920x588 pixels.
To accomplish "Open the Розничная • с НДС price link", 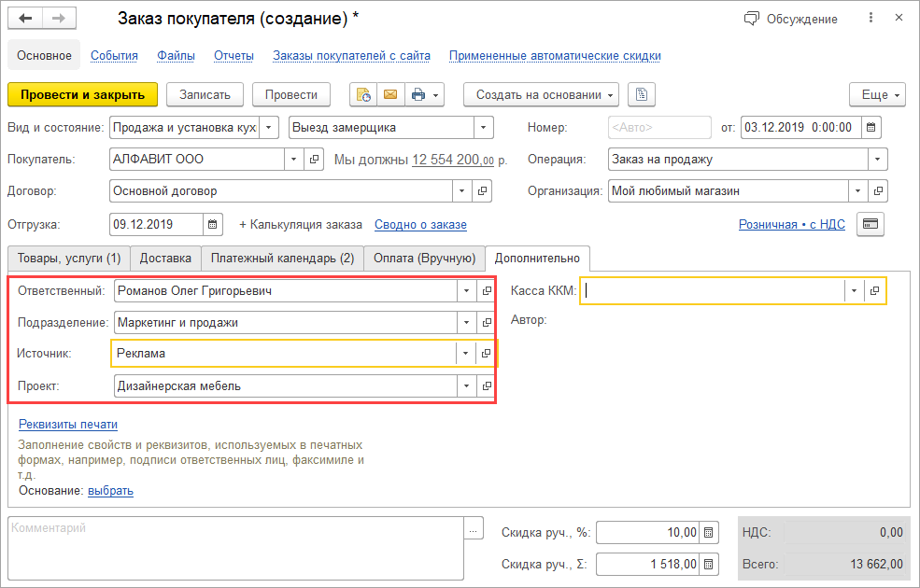I will (x=792, y=225).
